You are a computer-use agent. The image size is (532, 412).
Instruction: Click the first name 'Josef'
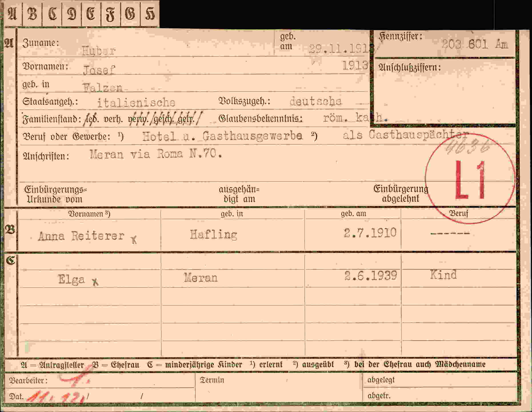[99, 70]
